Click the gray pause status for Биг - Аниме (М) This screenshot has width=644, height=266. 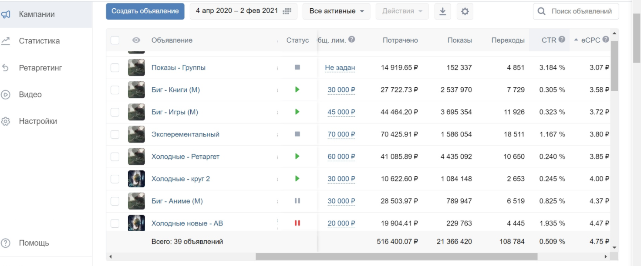coord(297,201)
